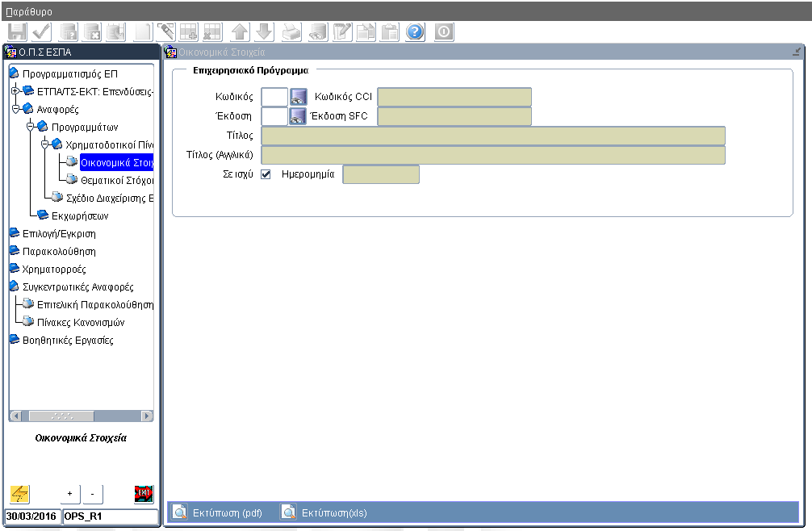Click the Έκδοση SFC field

(454, 116)
